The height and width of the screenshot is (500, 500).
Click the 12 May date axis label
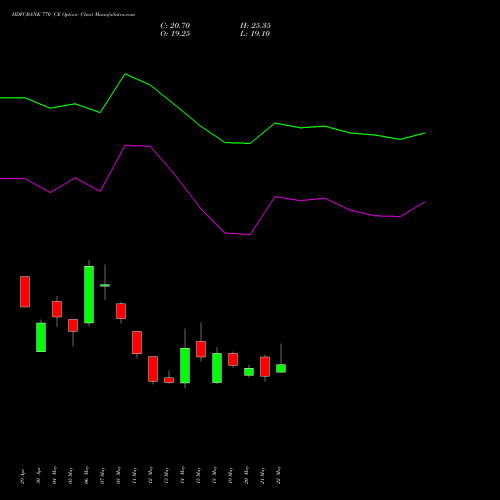[x=150, y=475]
